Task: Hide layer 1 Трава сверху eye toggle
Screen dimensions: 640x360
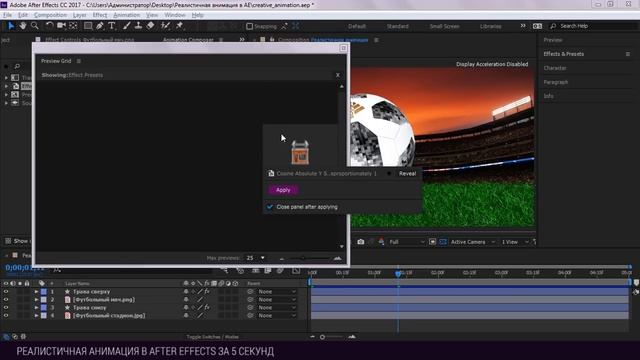Action: click(x=6, y=292)
